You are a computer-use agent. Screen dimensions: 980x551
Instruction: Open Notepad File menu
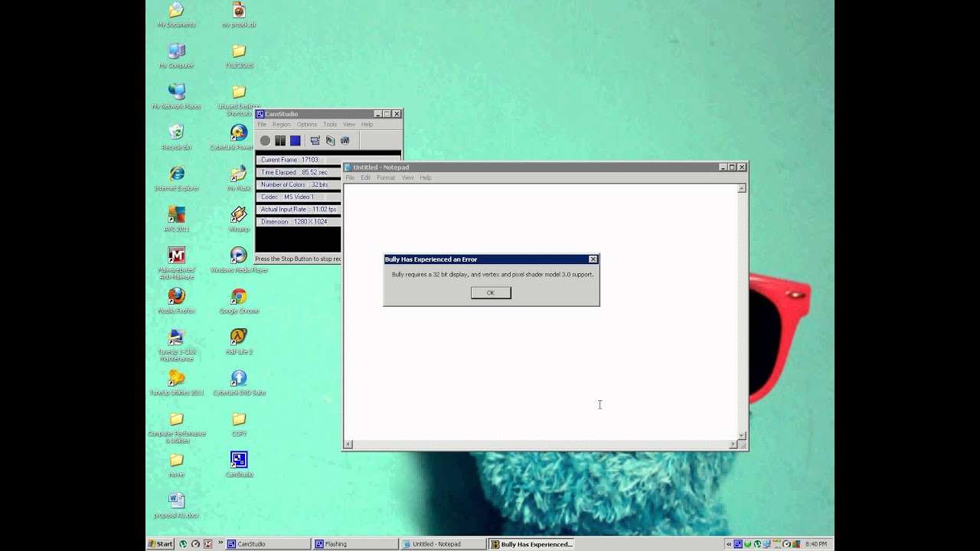(x=350, y=178)
